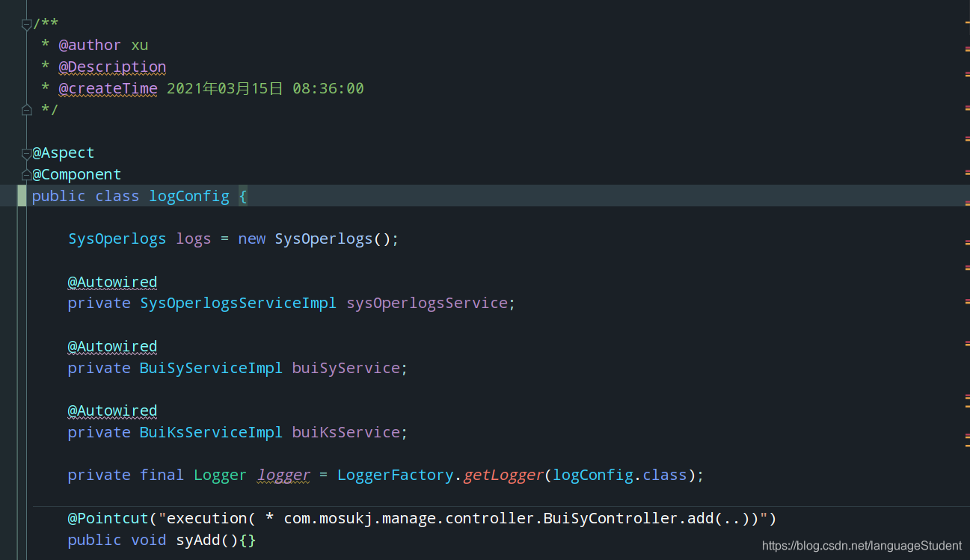Screen dimensions: 970x560
Task: Click the LoggerFactory class reference
Action: click(x=396, y=475)
